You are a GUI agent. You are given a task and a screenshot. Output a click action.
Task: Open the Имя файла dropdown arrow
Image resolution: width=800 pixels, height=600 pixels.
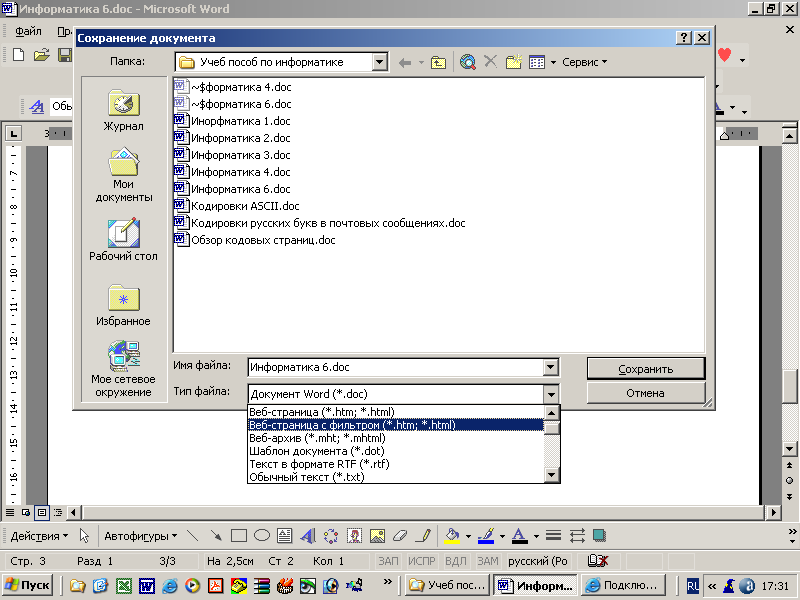[550, 367]
